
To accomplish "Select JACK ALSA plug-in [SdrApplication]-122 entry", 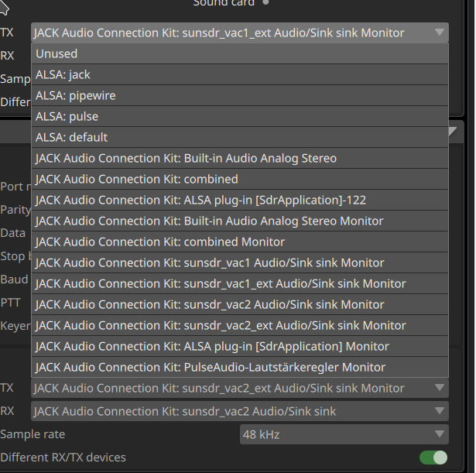I will 240,201.
